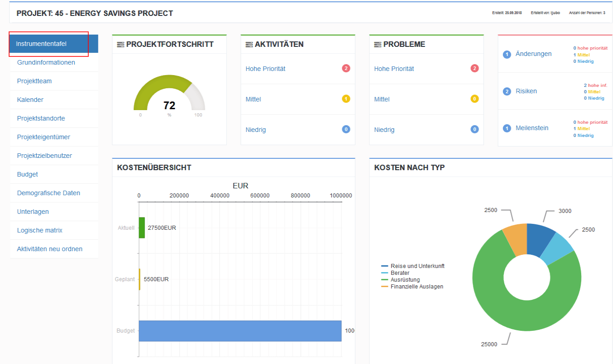Go to Projektteam page
Screen dimensions: 613x364
[x=54, y=81]
